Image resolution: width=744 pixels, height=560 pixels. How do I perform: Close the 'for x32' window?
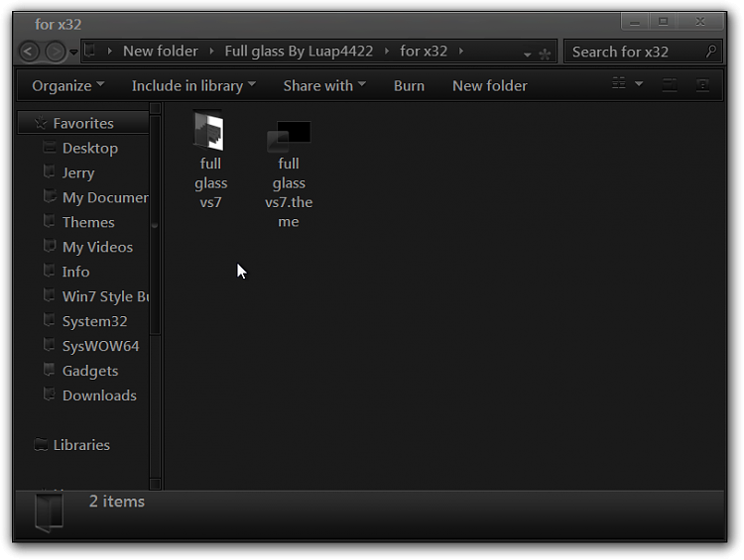pos(700,22)
